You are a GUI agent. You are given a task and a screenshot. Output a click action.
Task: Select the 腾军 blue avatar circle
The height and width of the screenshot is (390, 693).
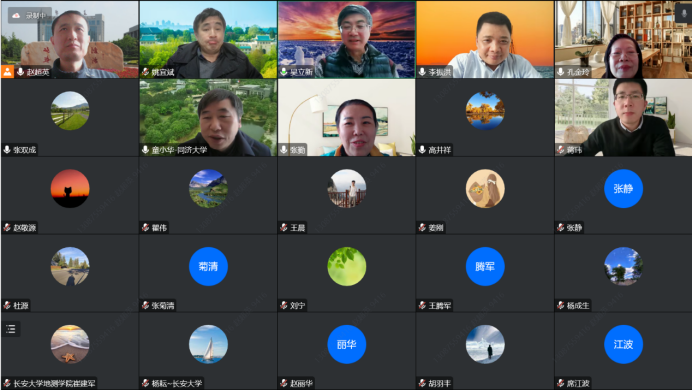tap(485, 266)
